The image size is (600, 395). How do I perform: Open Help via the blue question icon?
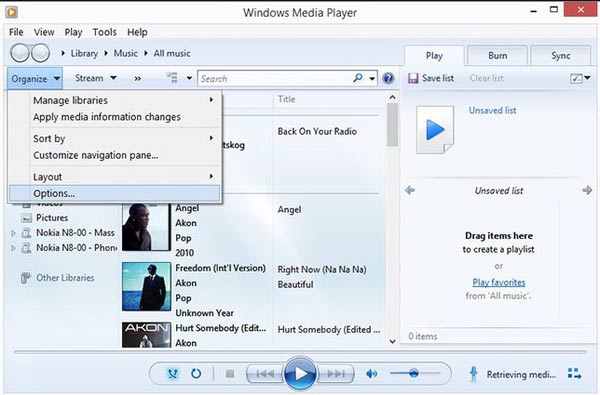click(388, 78)
